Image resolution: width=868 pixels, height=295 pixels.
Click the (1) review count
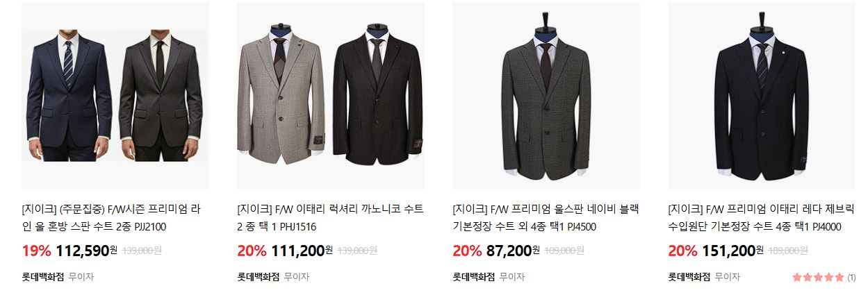tap(851, 278)
